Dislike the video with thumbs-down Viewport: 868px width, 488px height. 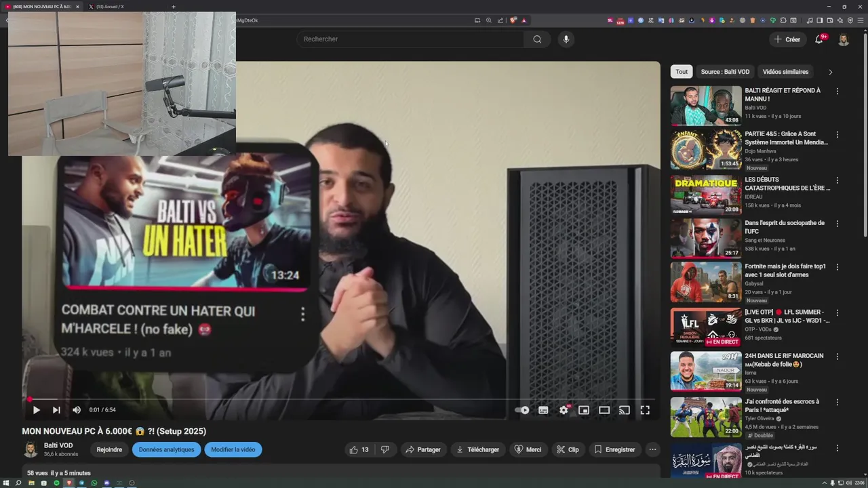coord(385,449)
